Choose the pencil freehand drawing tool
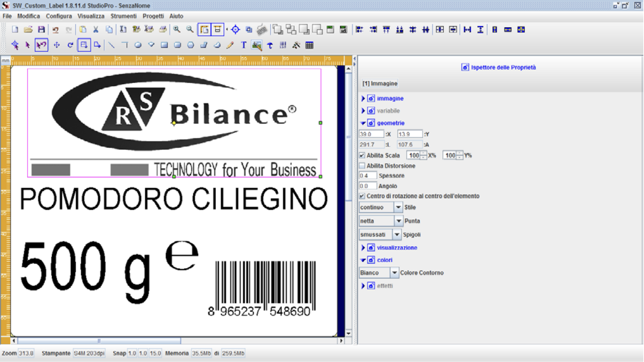Image resolution: width=644 pixels, height=362 pixels. point(230,45)
